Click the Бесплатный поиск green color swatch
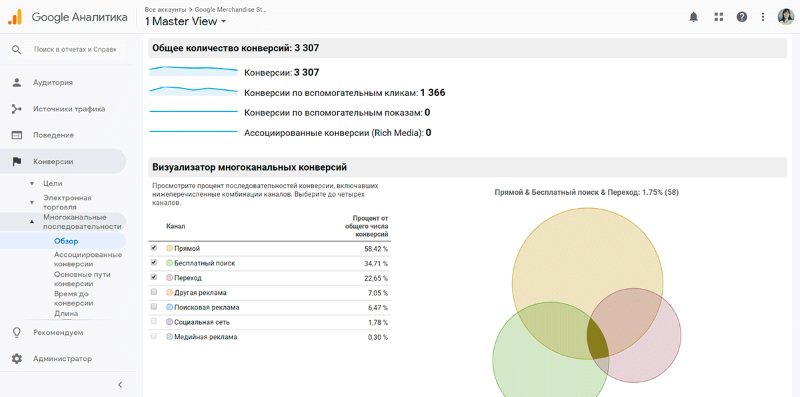This screenshot has width=800, height=397. point(169,263)
